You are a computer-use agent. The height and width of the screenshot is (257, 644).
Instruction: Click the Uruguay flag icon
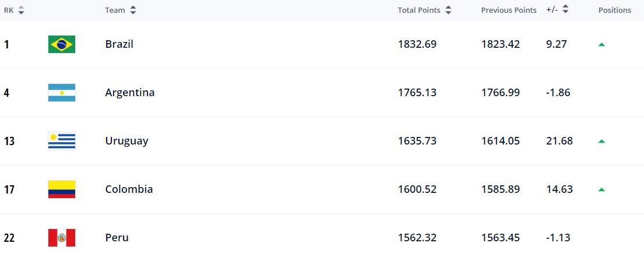[61, 141]
